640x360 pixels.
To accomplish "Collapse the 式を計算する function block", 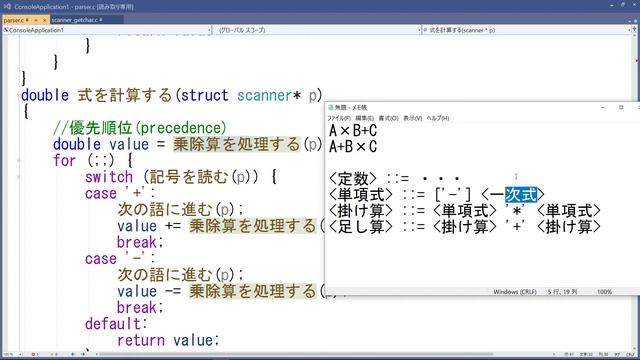I will 19,96.
